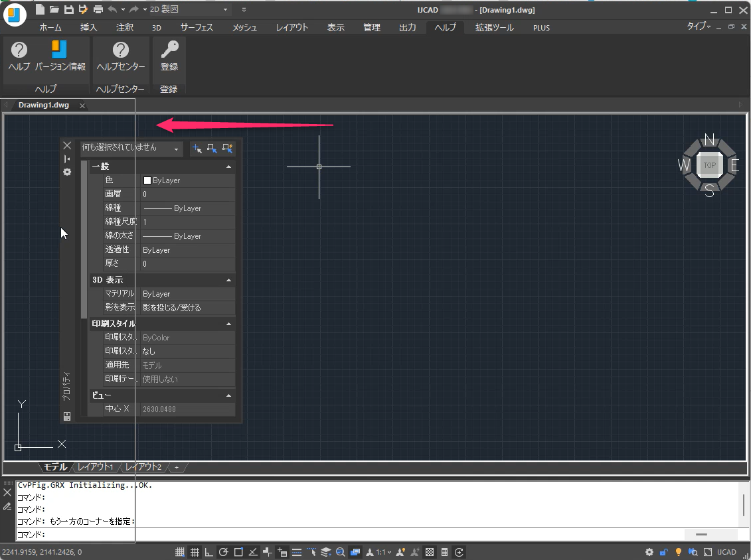Print the drawing via printer icon
Image resolution: width=751 pixels, height=560 pixels.
click(x=98, y=9)
